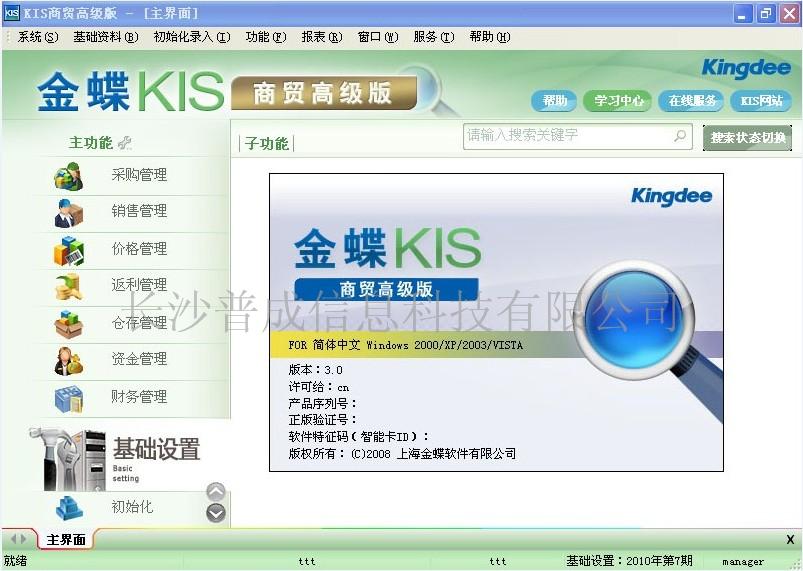Select the 销售管理 text label
803x571 pixels.
point(139,210)
